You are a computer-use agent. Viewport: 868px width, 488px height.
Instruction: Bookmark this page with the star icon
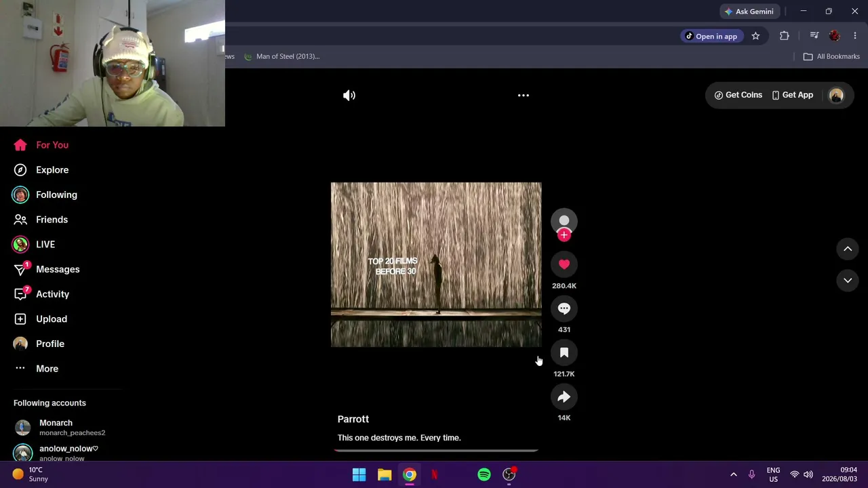point(755,36)
